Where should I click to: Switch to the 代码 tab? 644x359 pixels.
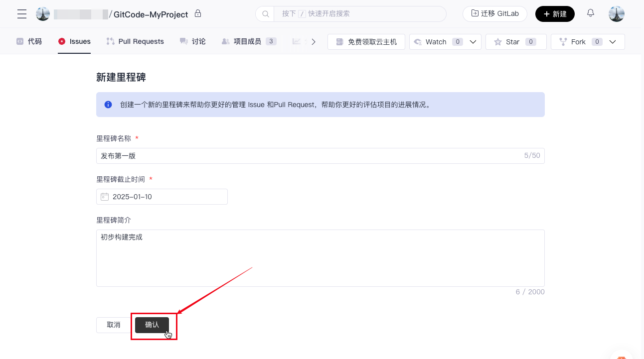click(x=29, y=41)
